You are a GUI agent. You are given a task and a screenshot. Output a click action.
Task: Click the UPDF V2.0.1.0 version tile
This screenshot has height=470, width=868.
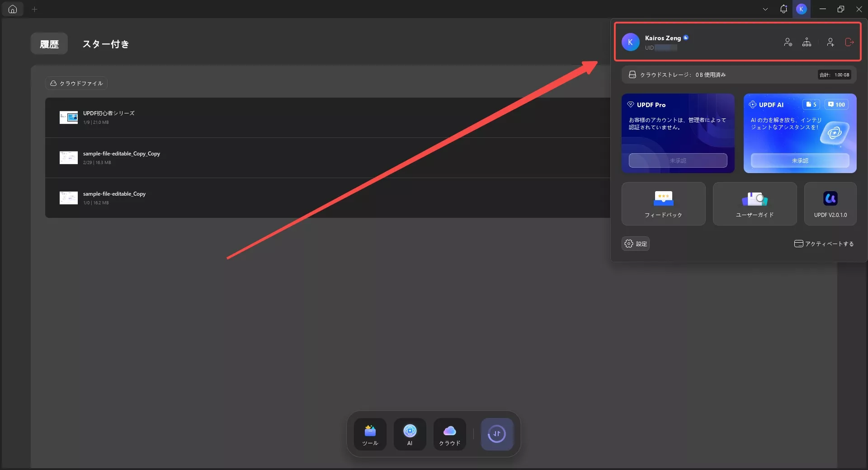click(830, 204)
